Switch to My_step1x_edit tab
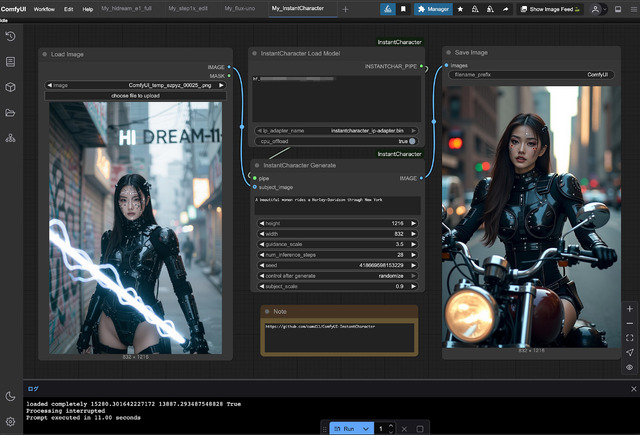This screenshot has width=640, height=435. coord(188,9)
